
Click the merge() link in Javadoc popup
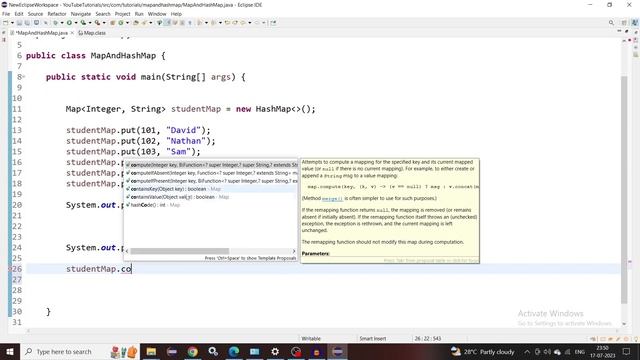pyautogui.click(x=332, y=198)
